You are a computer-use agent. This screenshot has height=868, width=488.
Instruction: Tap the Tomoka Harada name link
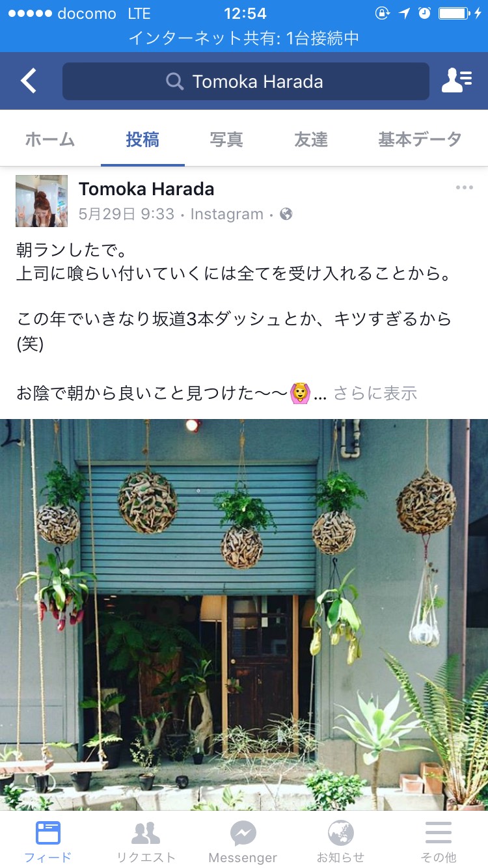tap(146, 189)
